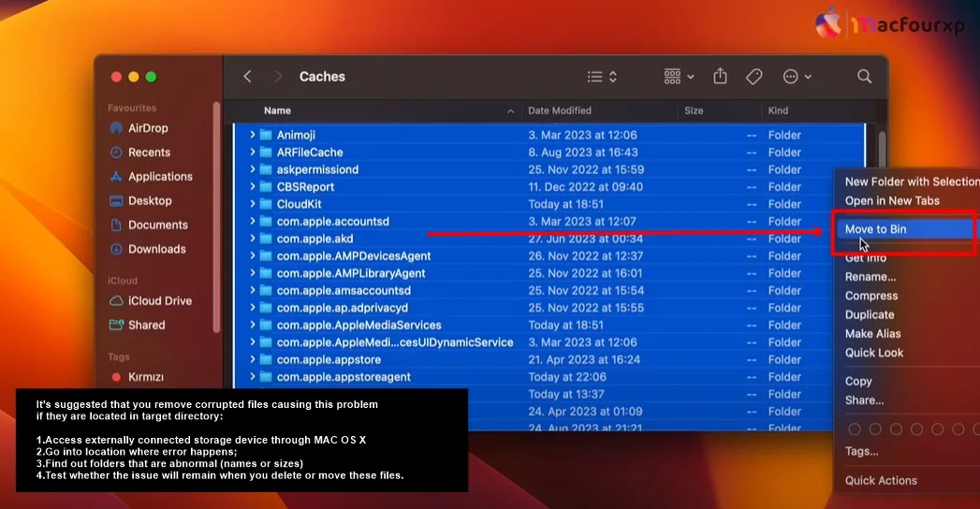Viewport: 980px width, 509px height.
Task: Choose Rename... in context menu
Action: (x=870, y=277)
